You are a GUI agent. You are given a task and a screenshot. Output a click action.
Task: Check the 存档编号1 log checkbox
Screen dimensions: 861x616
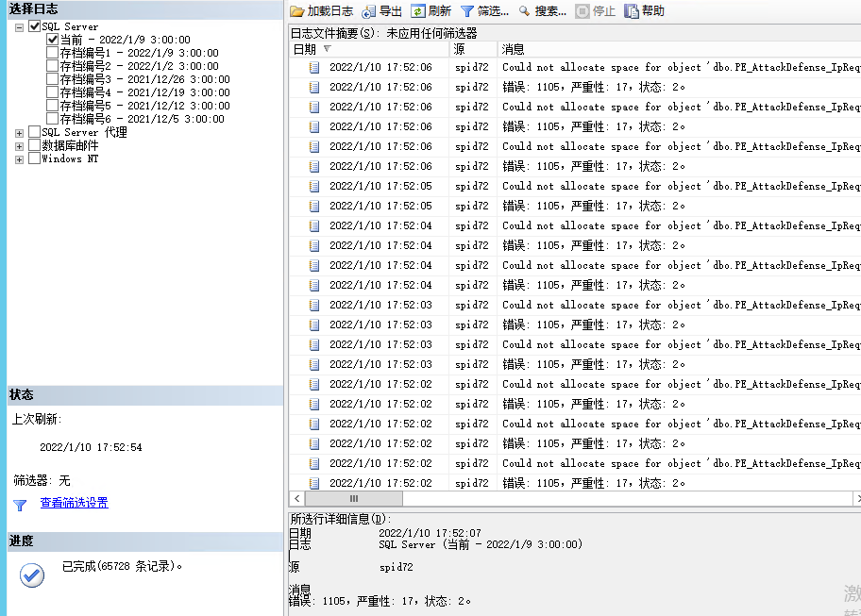click(53, 53)
